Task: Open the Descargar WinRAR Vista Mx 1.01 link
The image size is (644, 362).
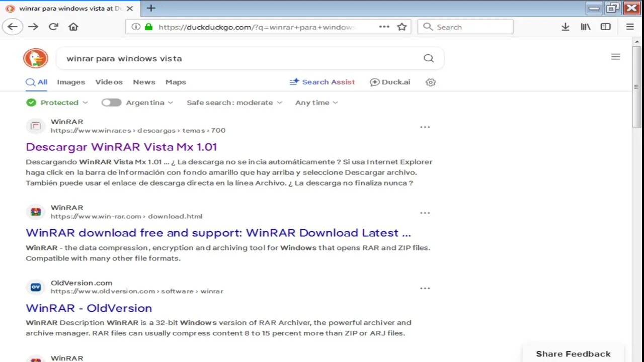Action: tap(121, 147)
